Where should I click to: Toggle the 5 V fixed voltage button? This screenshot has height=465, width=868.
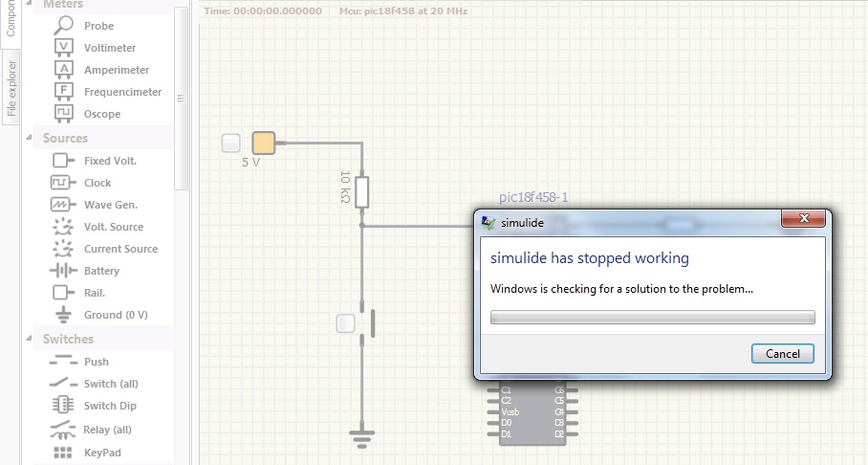[x=230, y=143]
